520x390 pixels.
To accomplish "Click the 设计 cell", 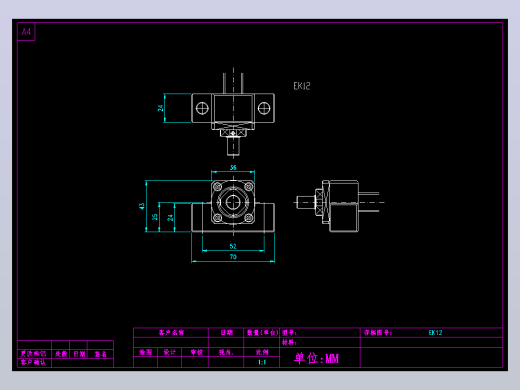I will pos(169,352).
